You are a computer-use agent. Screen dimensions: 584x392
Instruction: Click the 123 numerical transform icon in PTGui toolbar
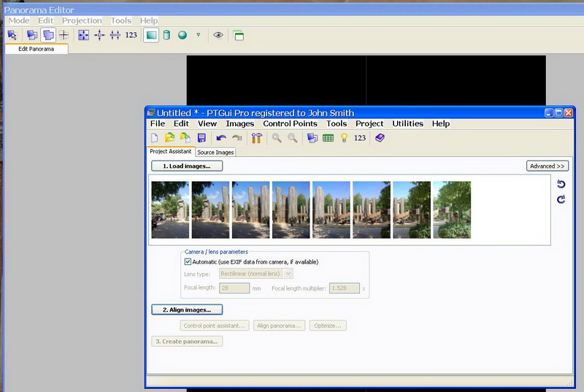[x=360, y=138]
